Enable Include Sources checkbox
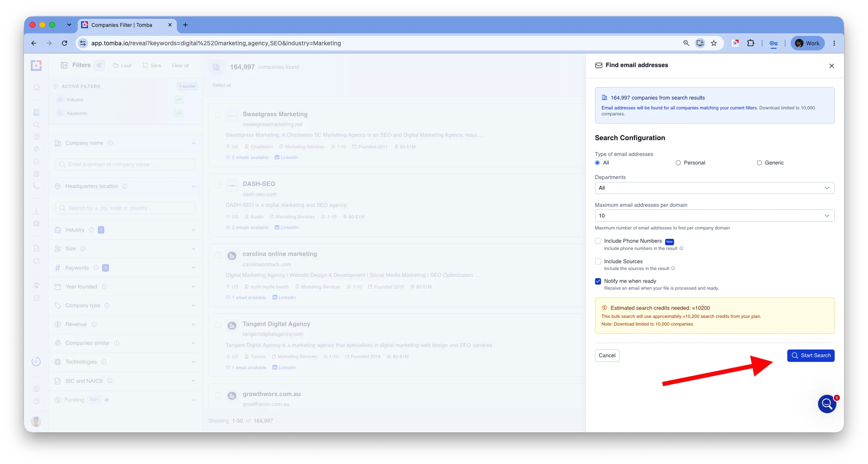Screen dimensions: 868x464 point(598,261)
